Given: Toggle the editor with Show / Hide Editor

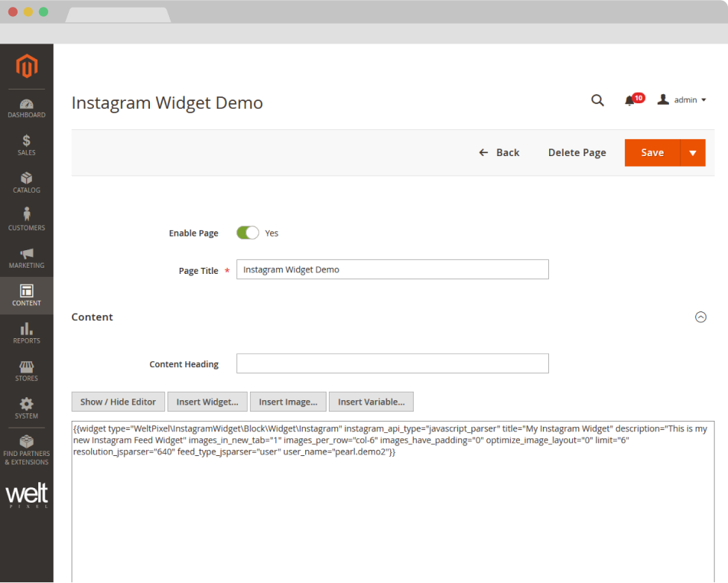Looking at the screenshot, I should [x=118, y=402].
